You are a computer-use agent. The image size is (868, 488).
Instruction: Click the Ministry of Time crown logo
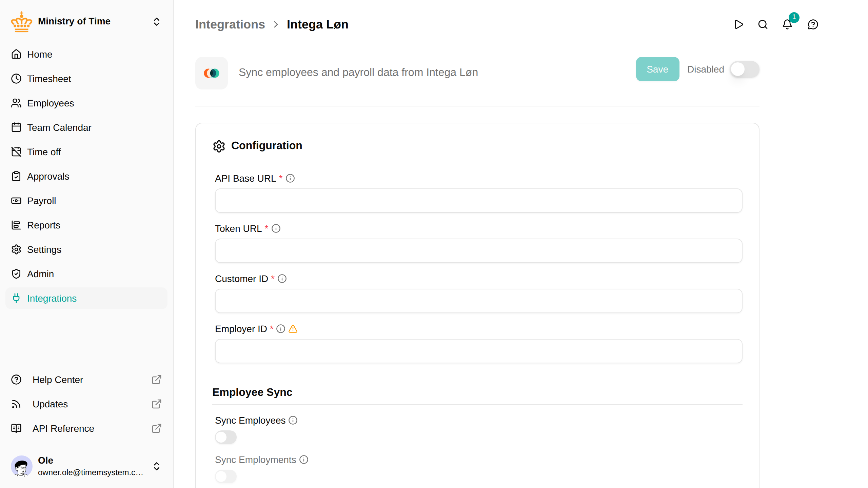point(21,22)
